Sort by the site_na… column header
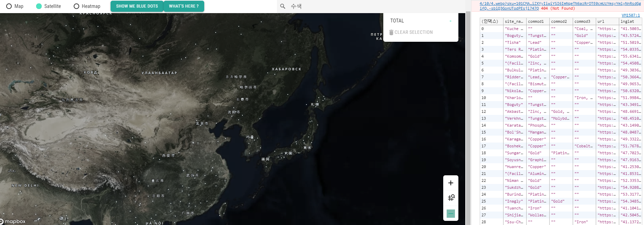The height and width of the screenshot is (225, 644). pos(515,21)
